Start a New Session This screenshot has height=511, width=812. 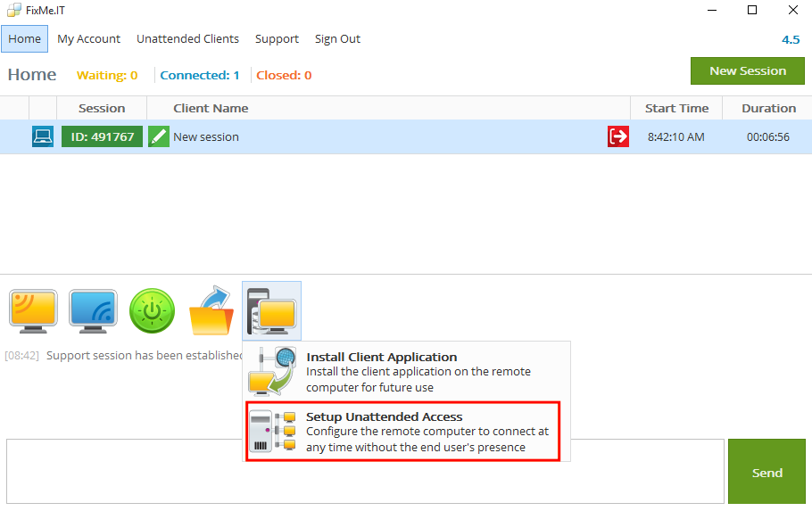point(747,71)
